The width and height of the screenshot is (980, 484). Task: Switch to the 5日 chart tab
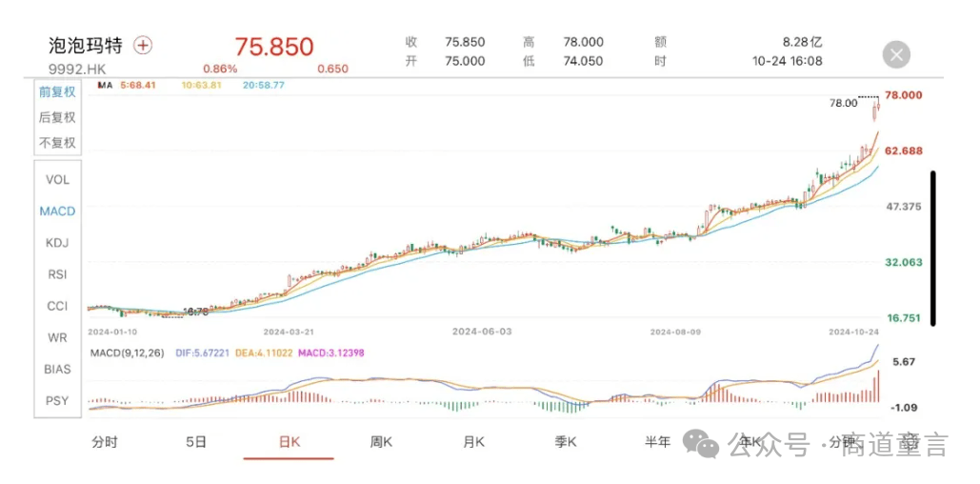(x=196, y=441)
